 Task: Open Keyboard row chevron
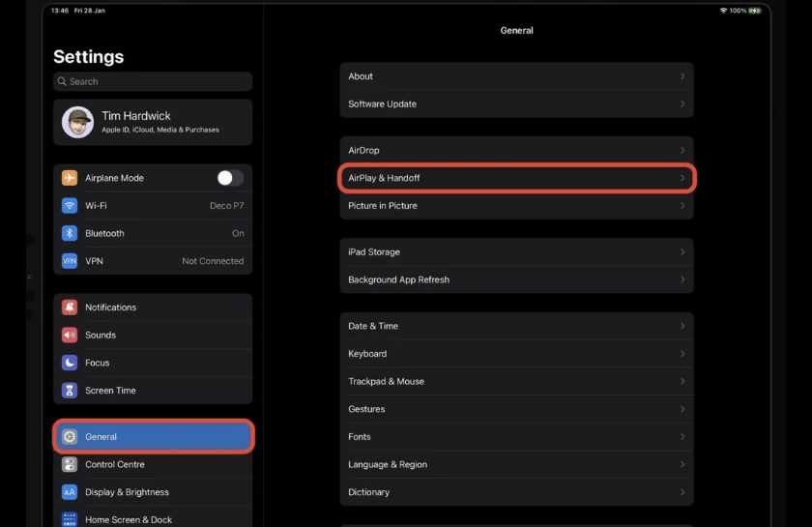[x=682, y=353]
